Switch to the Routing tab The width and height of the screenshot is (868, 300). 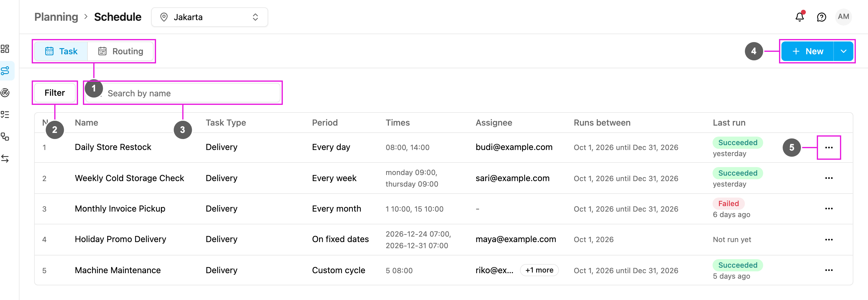coord(121,51)
